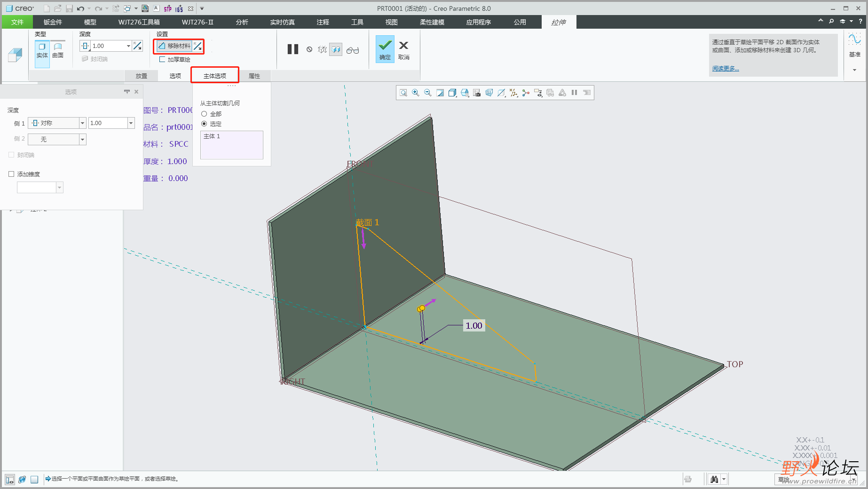
Task: Pause the feature with the pause icon
Action: pos(292,49)
